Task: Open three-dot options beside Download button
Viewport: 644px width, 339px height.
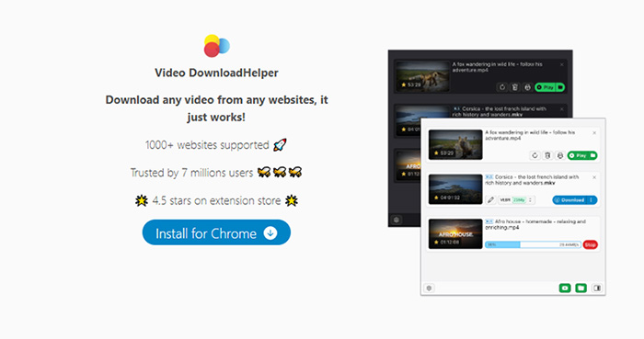Action: tap(592, 200)
